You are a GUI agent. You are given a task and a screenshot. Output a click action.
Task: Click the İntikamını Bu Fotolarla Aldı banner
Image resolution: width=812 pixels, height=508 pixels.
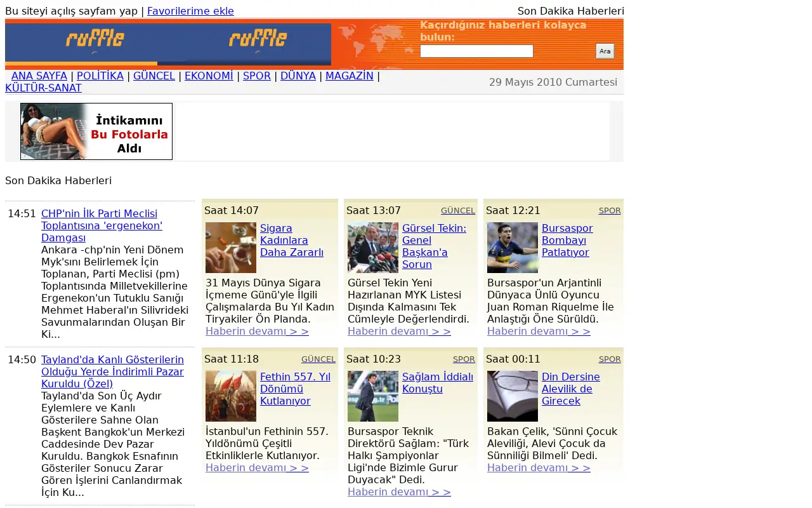point(96,131)
